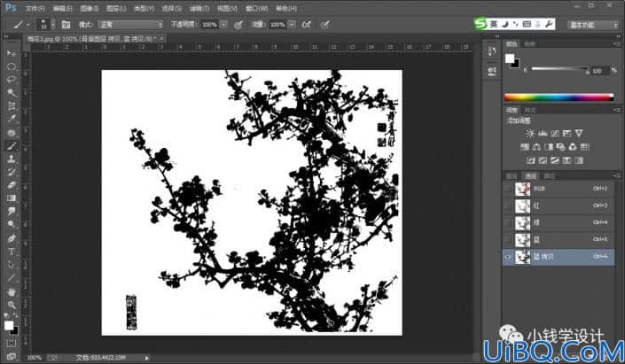Pick the Eraser tool
The image size is (625, 364).
coord(12,185)
